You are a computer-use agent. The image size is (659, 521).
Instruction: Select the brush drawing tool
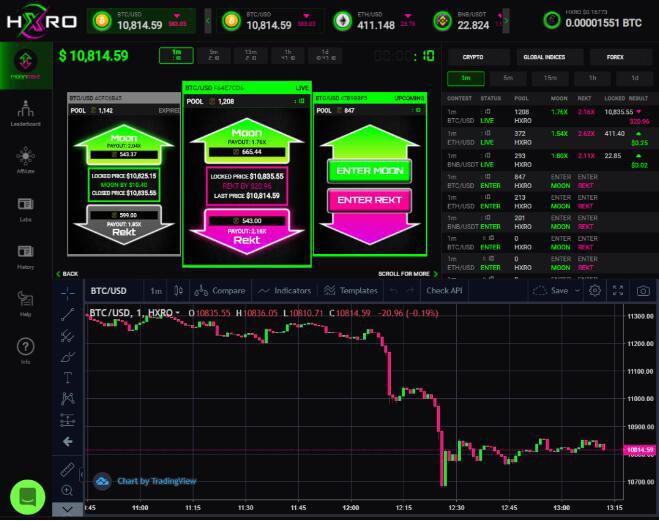click(x=68, y=357)
